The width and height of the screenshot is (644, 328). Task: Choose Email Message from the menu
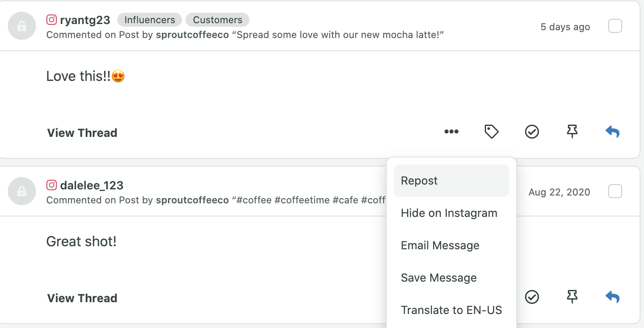pyautogui.click(x=440, y=245)
